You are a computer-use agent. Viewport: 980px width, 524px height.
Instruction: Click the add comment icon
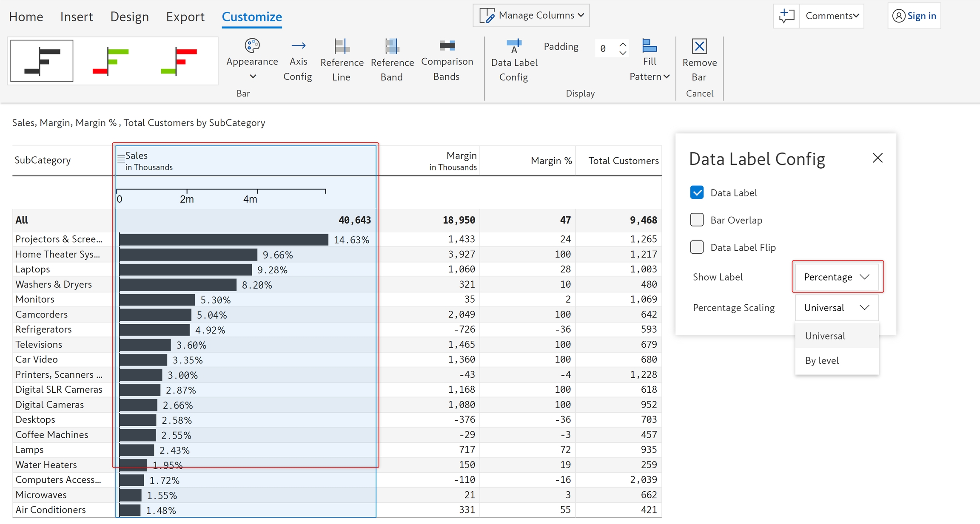[786, 16]
